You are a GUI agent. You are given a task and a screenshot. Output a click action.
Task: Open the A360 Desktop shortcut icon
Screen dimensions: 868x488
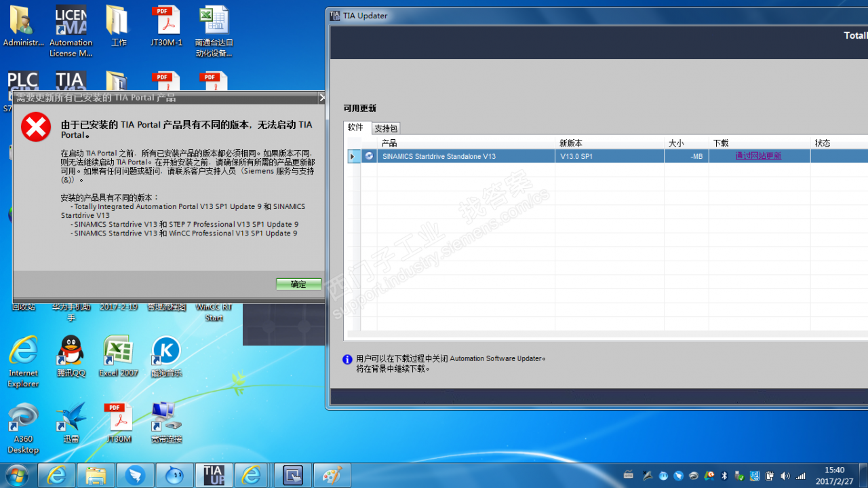24,428
